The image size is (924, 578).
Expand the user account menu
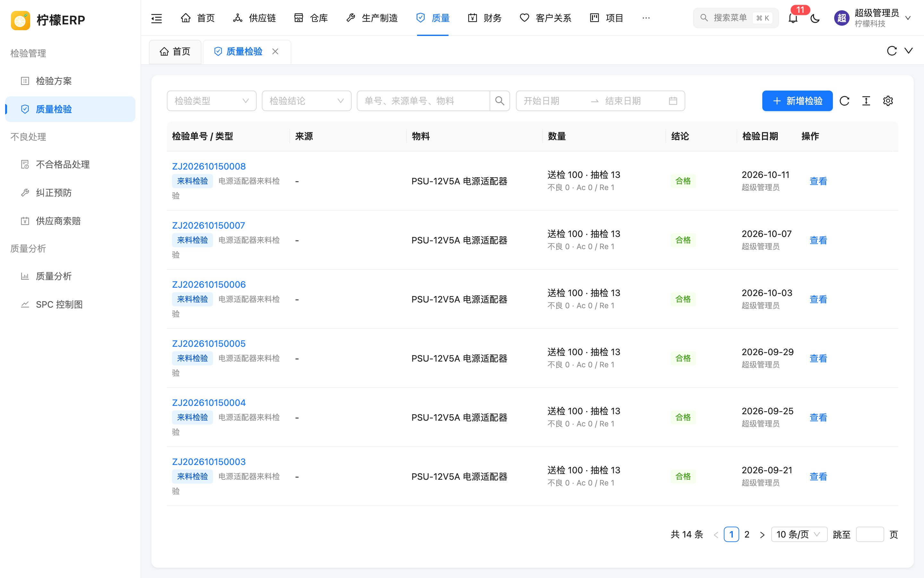(872, 18)
